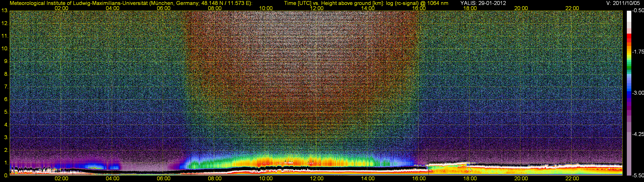Click the 0 km height axis label
The height and width of the screenshot is (182, 644).
click(6, 176)
